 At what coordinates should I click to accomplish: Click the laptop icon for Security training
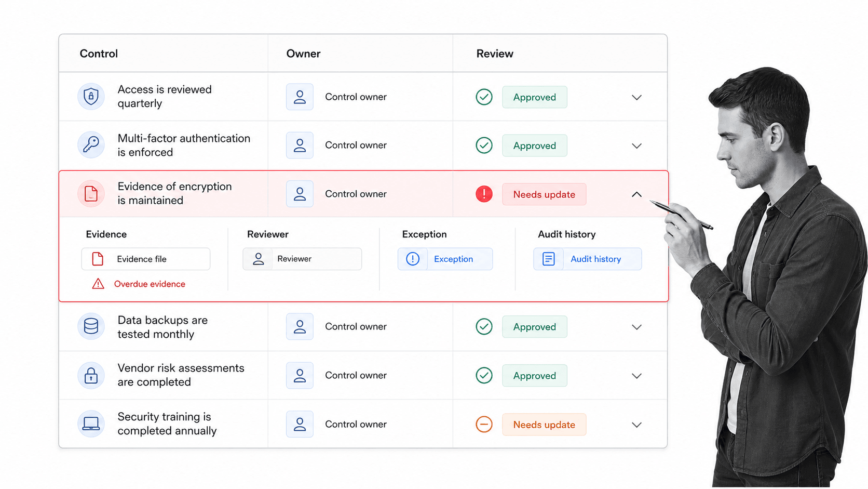pyautogui.click(x=91, y=424)
